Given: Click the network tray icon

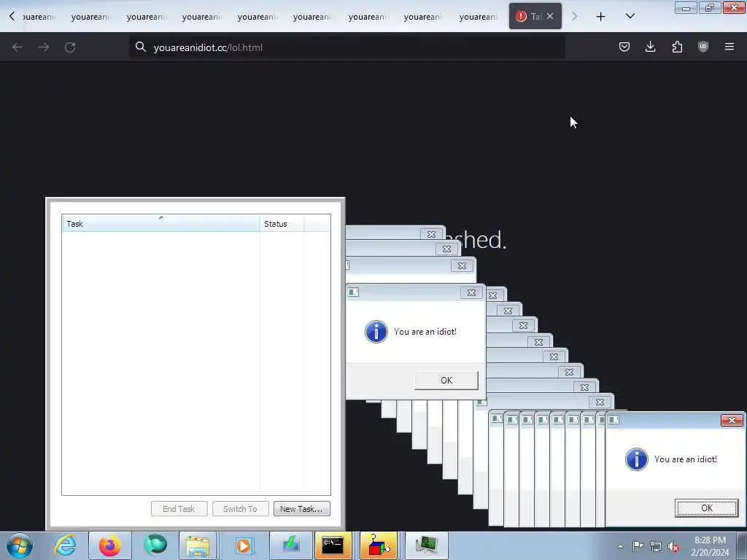Looking at the screenshot, I should (656, 546).
